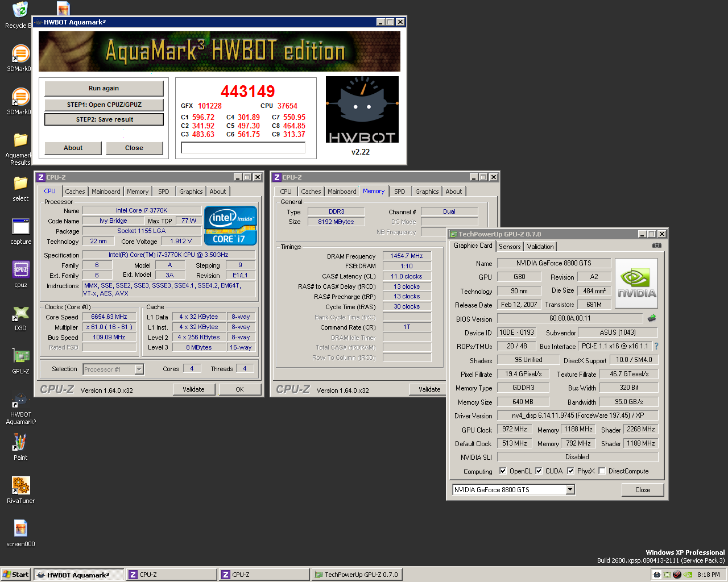Screen dimensions: 728x582
Task: Click STEP2: Save result button
Action: (104, 119)
